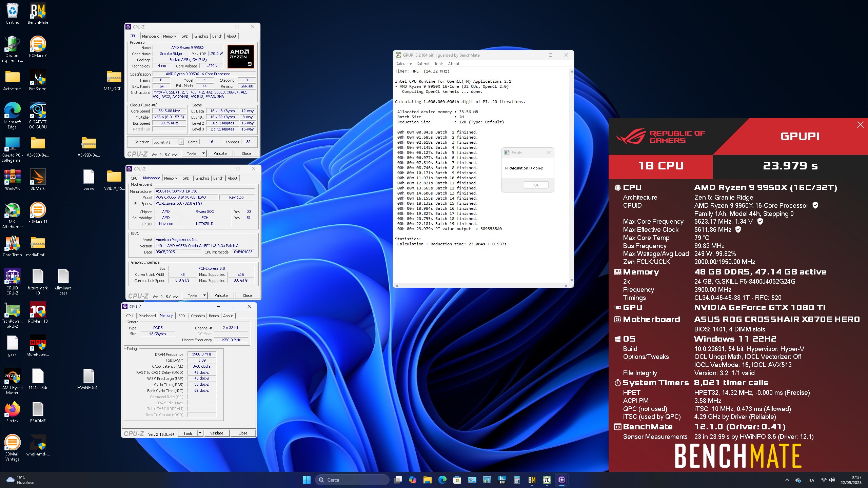This screenshot has height=488, width=868.
Task: Click the ITA language indicator
Action: (811, 480)
